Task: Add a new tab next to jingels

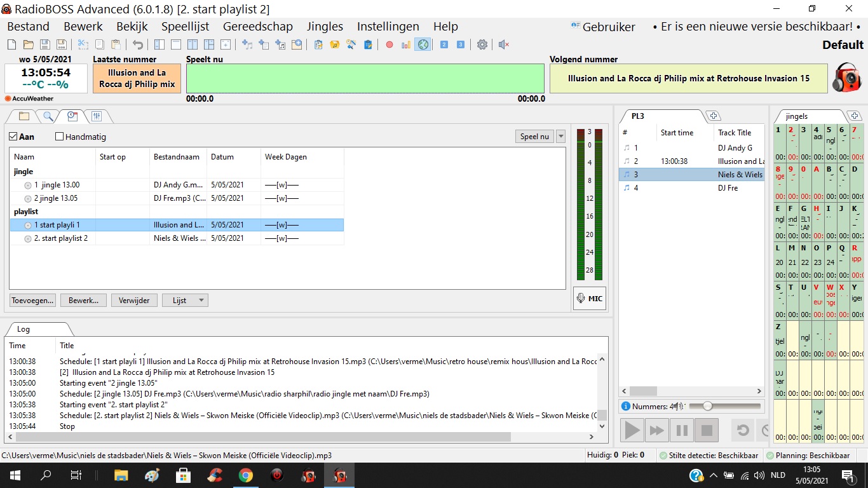Action: tap(855, 116)
